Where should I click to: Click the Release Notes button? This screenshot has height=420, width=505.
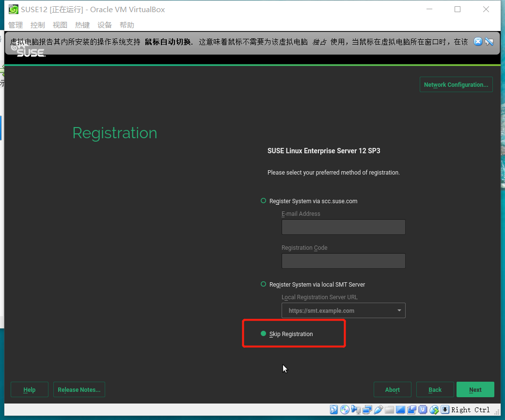point(79,389)
